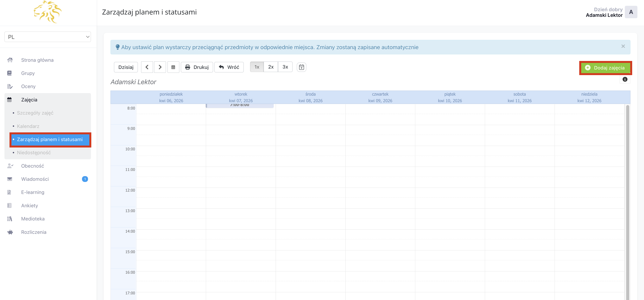Go to next week with right chevron

click(x=160, y=67)
